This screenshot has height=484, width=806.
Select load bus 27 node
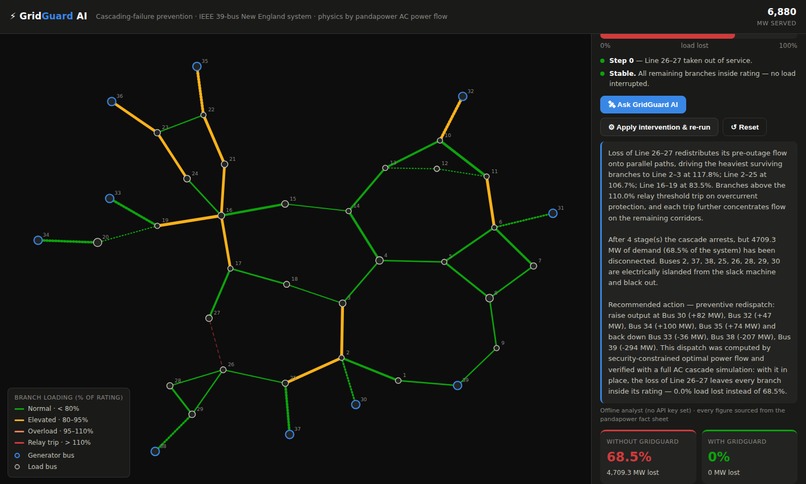(x=209, y=318)
